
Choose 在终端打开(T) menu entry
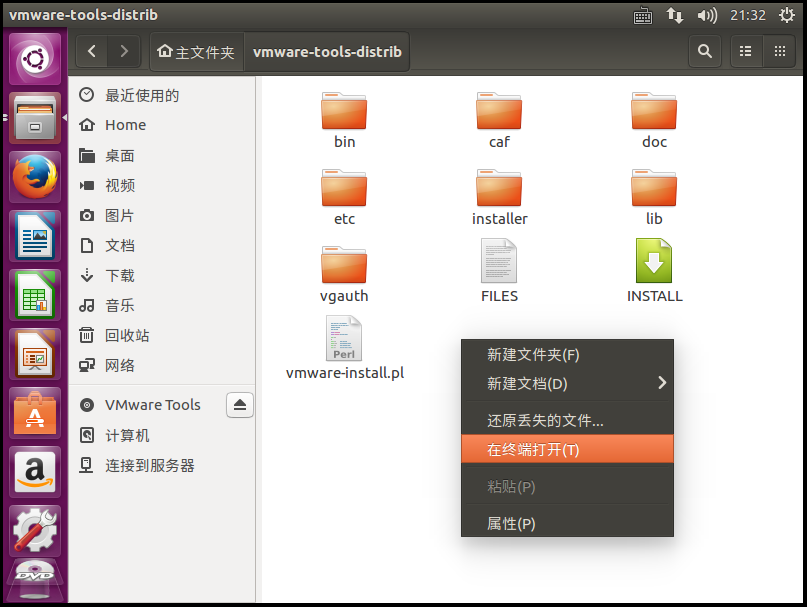567,449
